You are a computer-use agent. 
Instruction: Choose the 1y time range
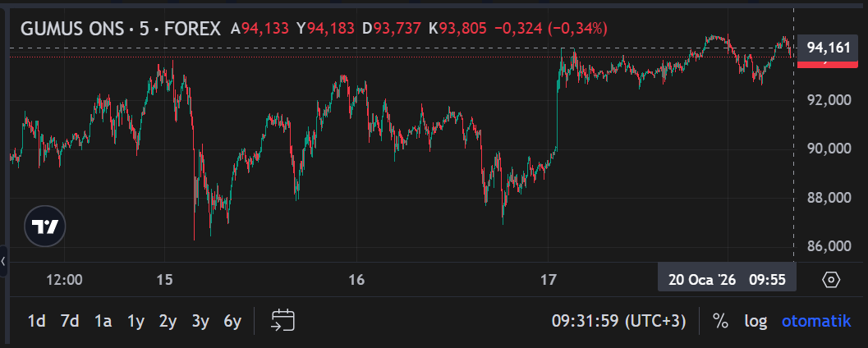click(x=135, y=321)
